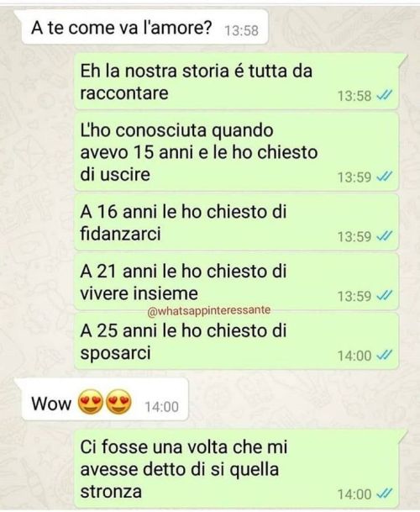Click the read receipt ticks on 'di uscire' message

[384, 177]
